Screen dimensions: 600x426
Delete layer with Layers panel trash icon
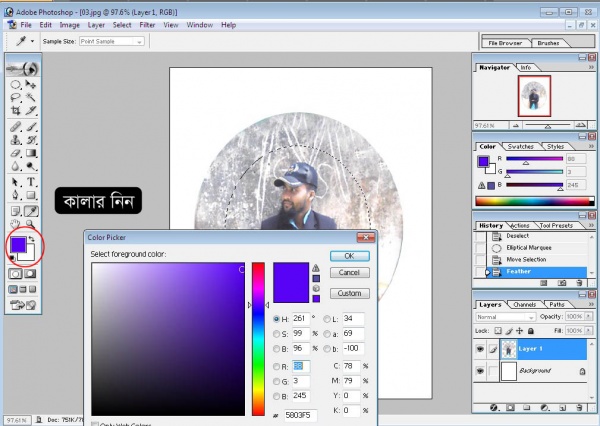click(579, 408)
